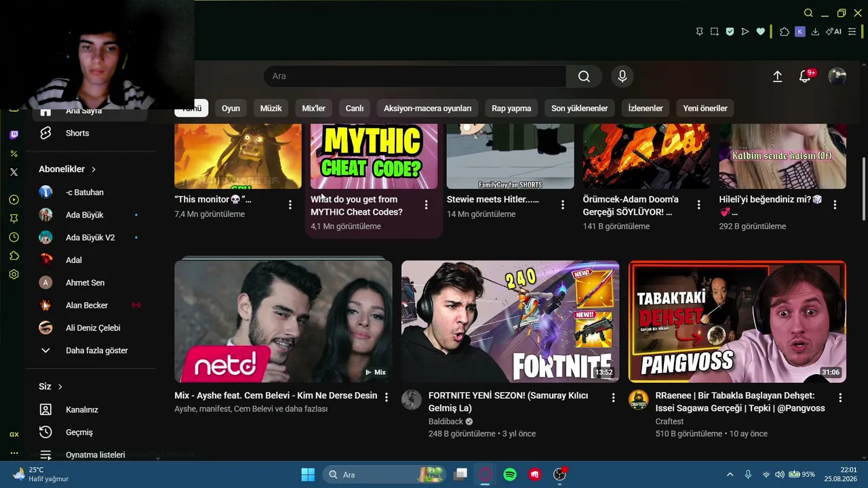The image size is (868, 488).
Task: Open browser history clock icon in sidebar
Action: [x=14, y=237]
